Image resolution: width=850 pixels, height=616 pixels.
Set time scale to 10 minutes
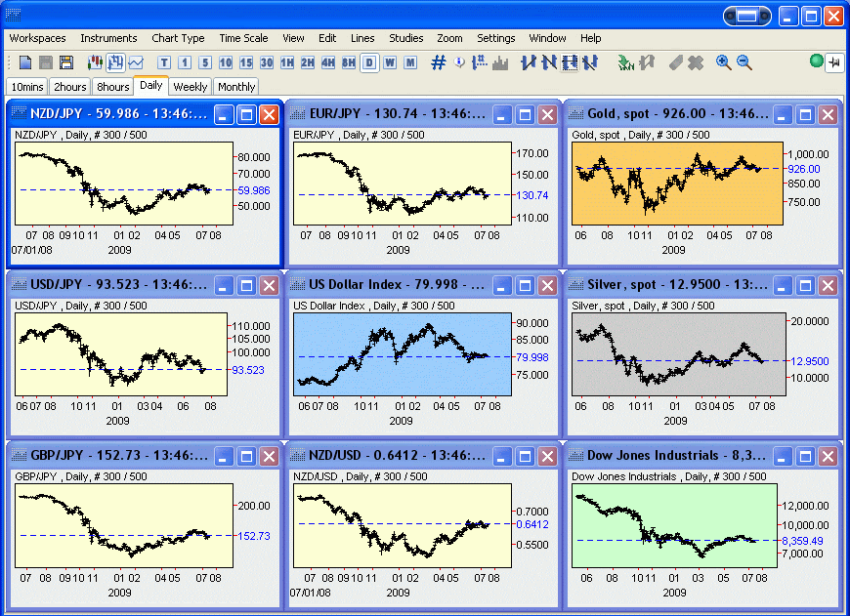tap(226, 62)
